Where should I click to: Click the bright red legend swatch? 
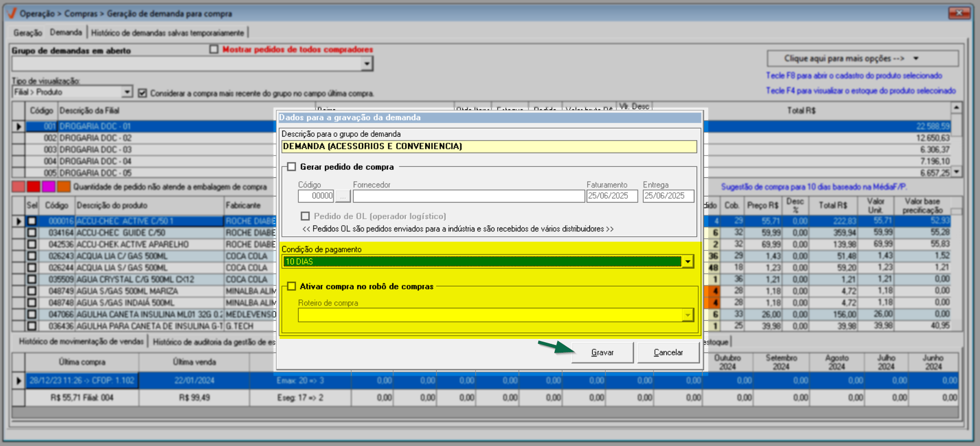click(x=34, y=187)
